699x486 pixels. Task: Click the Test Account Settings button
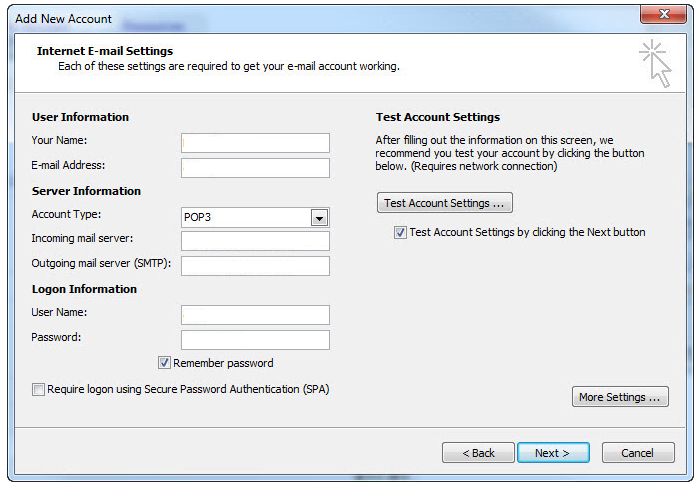pos(444,203)
